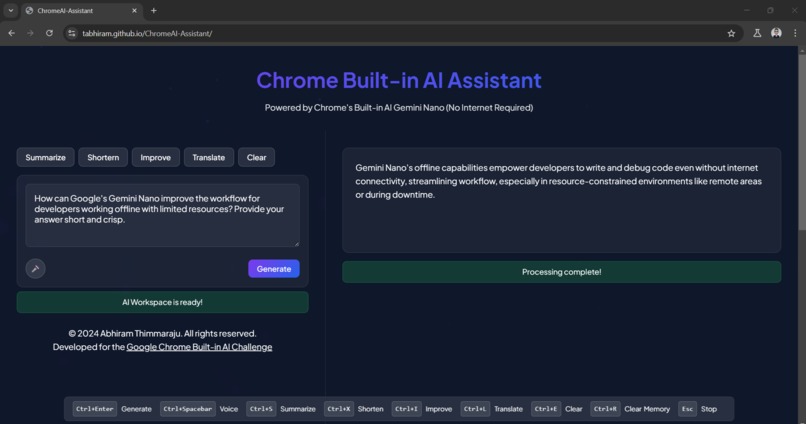The width and height of the screenshot is (806, 424).
Task: Restore down the Chrome window
Action: pos(770,11)
